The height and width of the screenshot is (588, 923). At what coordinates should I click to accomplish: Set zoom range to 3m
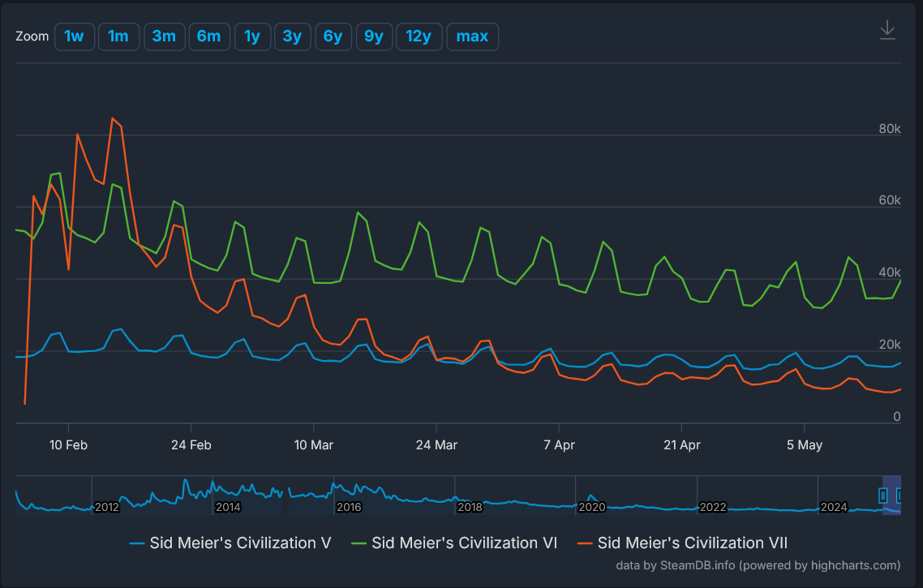[164, 36]
